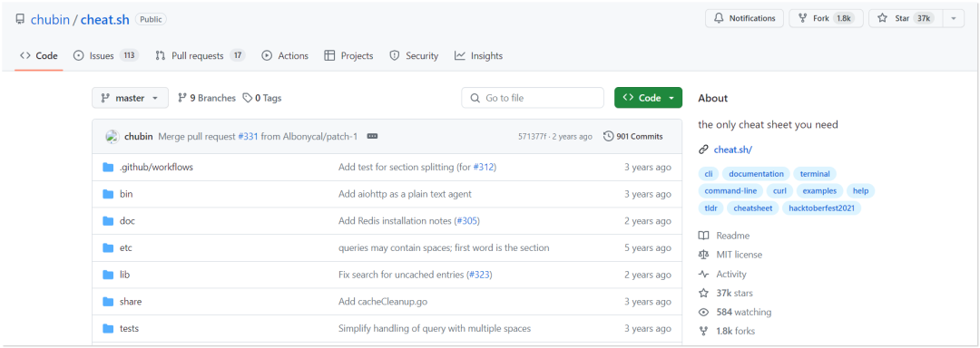980x348 pixels.
Task: View the 901 Commits history
Action: 633,137
